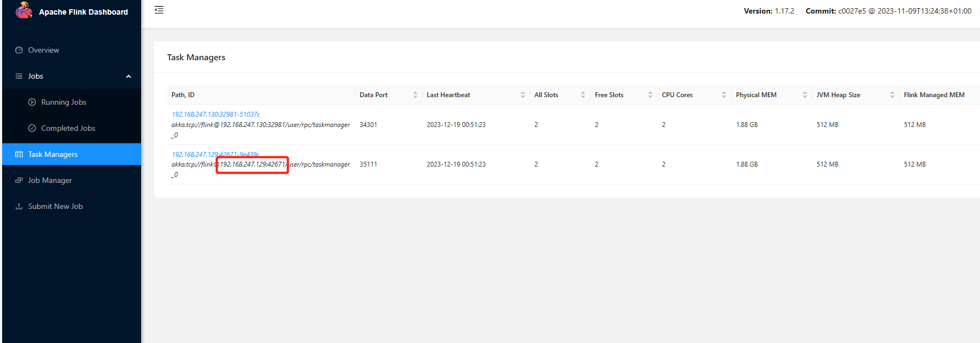Click the akka.tcp path for 192.168.247.130

260,130
